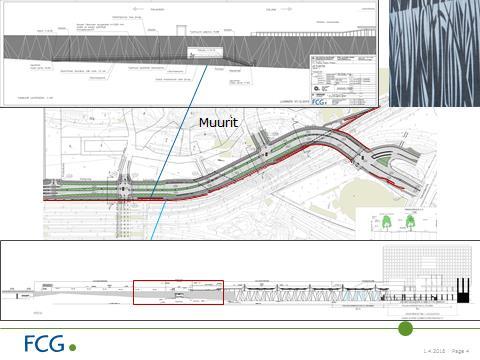Screen dimensions: 480x360
Task: Click the small green dot beside FCG logo
Action: point(72,348)
